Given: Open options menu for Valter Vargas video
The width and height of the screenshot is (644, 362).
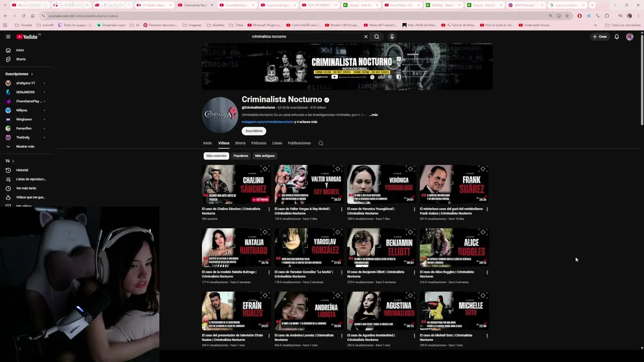Looking at the screenshot, I should tap(342, 209).
